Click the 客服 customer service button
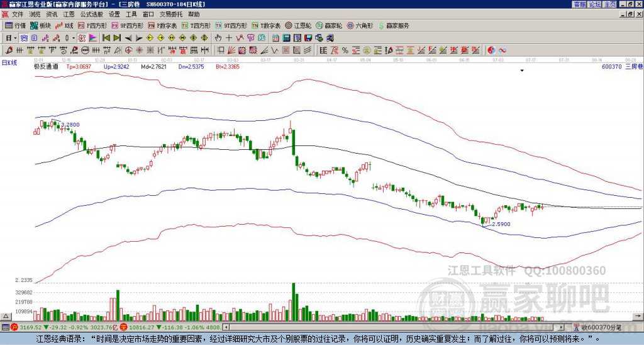644x345 pixels. [580, 4]
